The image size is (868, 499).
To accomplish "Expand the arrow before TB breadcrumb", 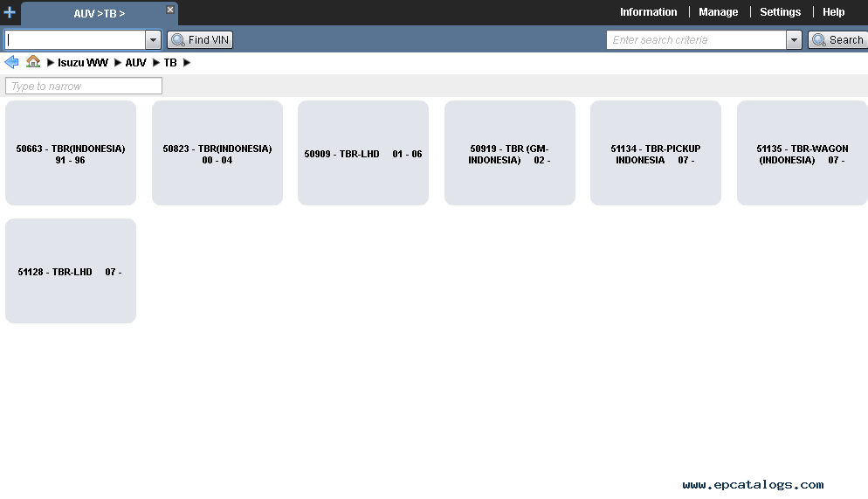I will point(156,63).
